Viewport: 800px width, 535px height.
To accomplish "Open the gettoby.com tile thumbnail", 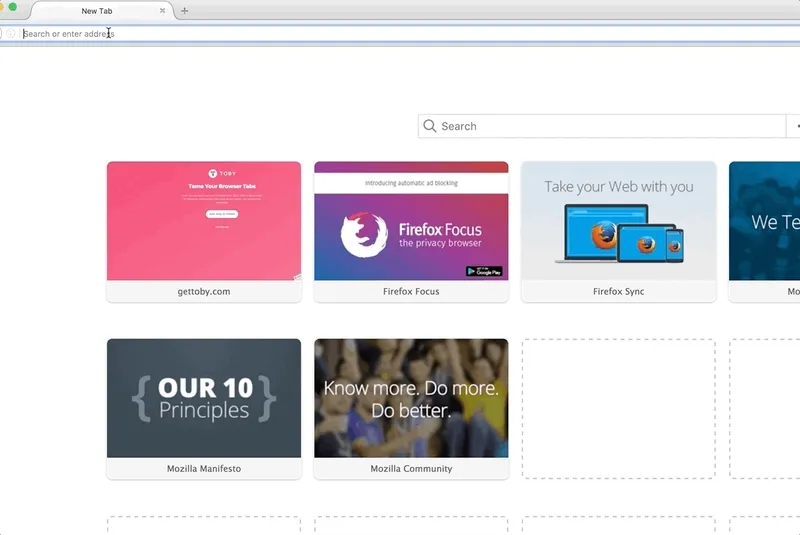I will (x=204, y=221).
